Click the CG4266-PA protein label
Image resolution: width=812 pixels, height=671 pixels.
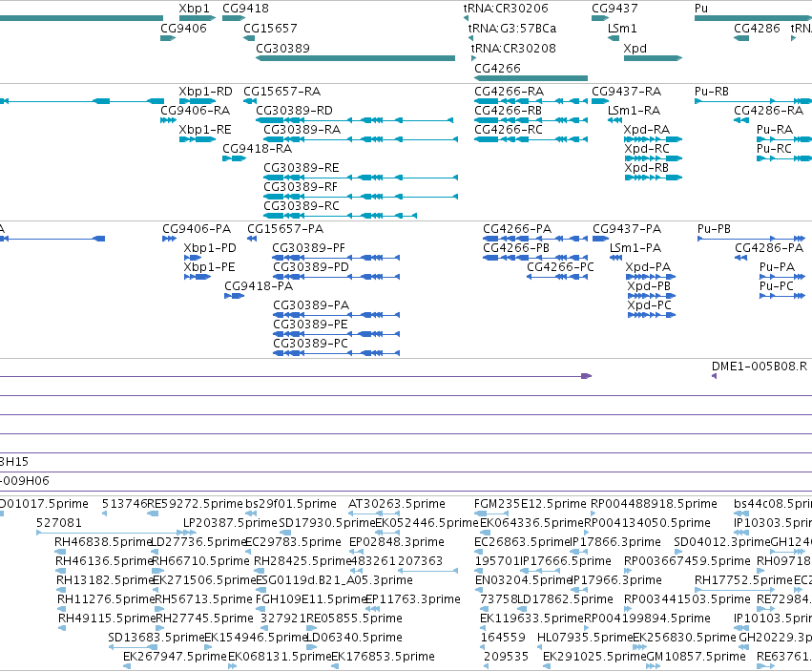coord(517,228)
